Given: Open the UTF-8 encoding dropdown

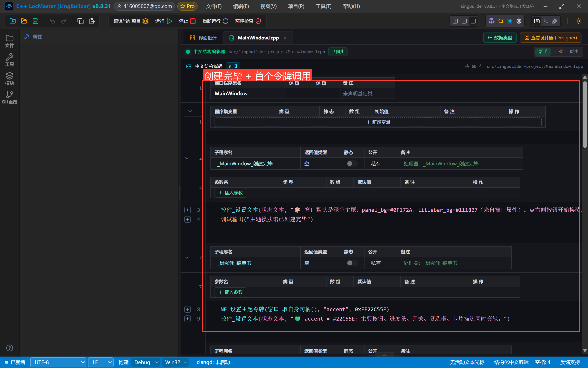Looking at the screenshot, I should click(58, 362).
